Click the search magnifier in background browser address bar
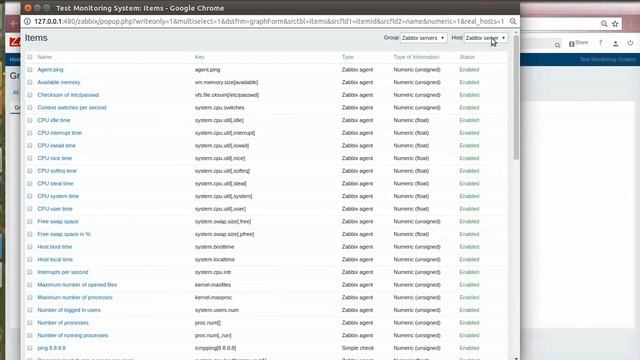The height and width of the screenshot is (360, 640). [604, 24]
